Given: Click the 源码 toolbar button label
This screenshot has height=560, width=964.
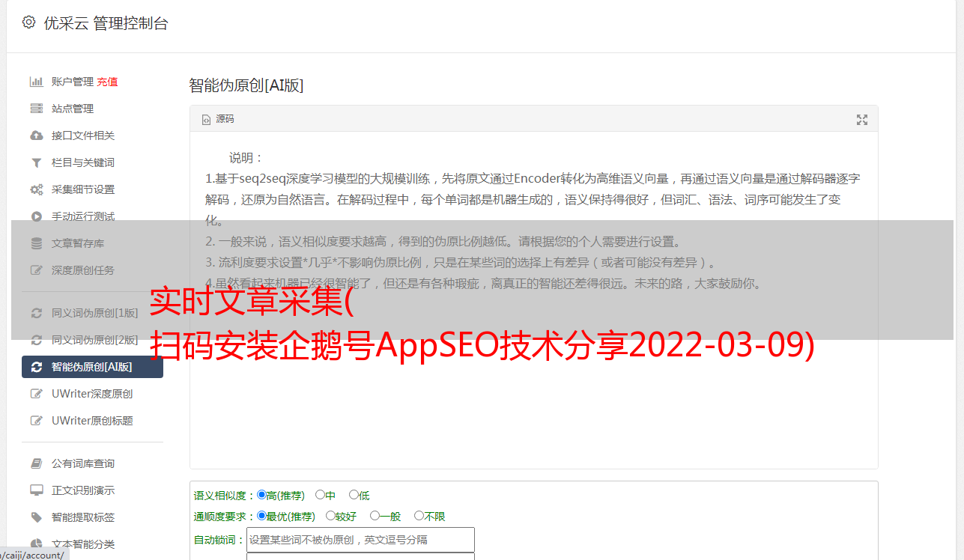Looking at the screenshot, I should [x=225, y=120].
